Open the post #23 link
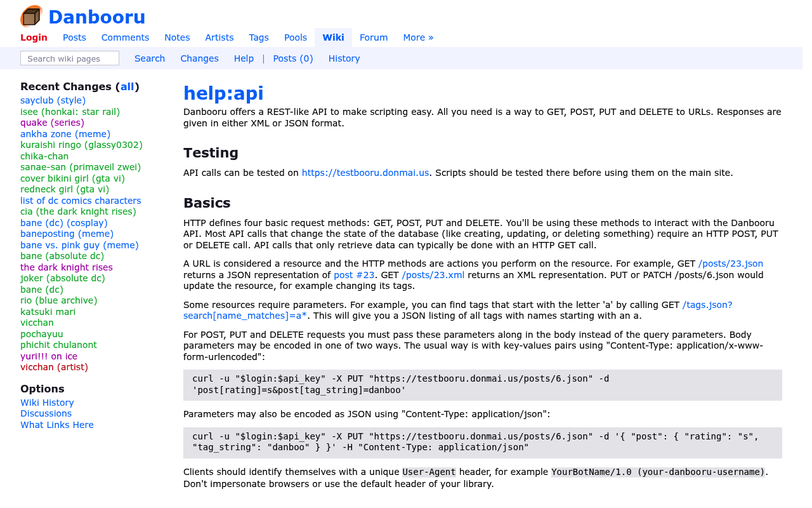This screenshot has width=812, height=508. (x=355, y=275)
